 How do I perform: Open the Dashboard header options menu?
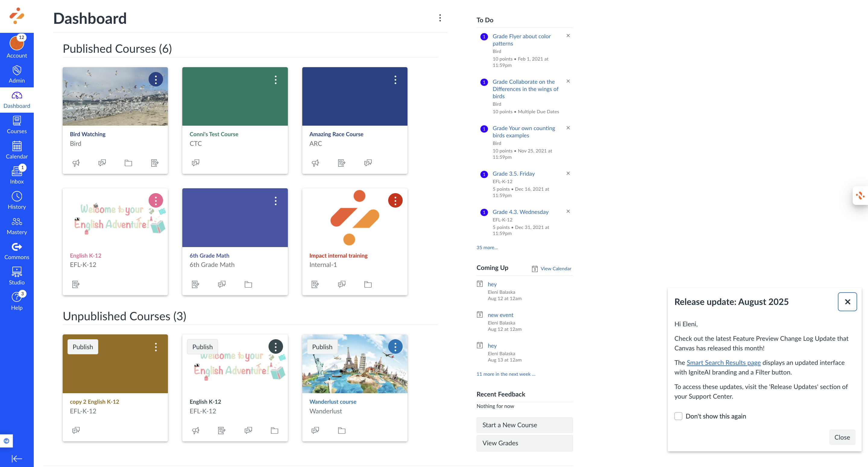pos(440,18)
